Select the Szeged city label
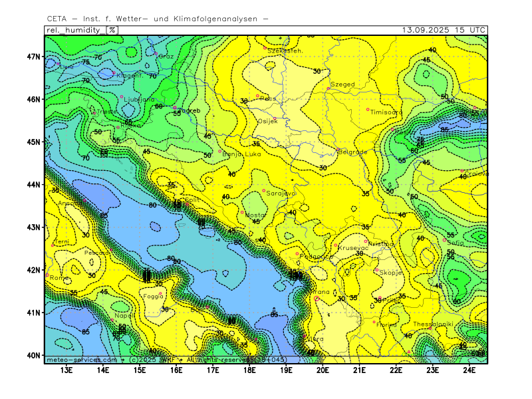Image resolution: width=532 pixels, height=399 pixels. pyautogui.click(x=342, y=84)
